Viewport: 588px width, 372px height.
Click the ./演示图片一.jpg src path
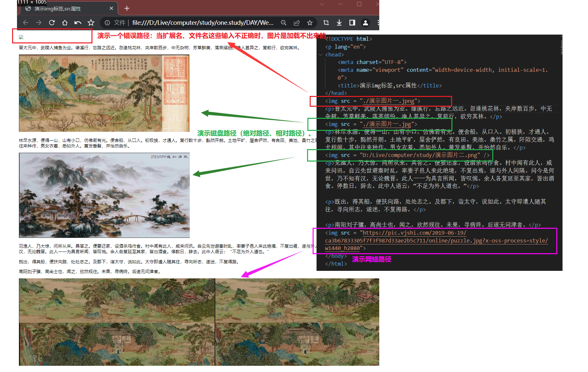coord(387,124)
